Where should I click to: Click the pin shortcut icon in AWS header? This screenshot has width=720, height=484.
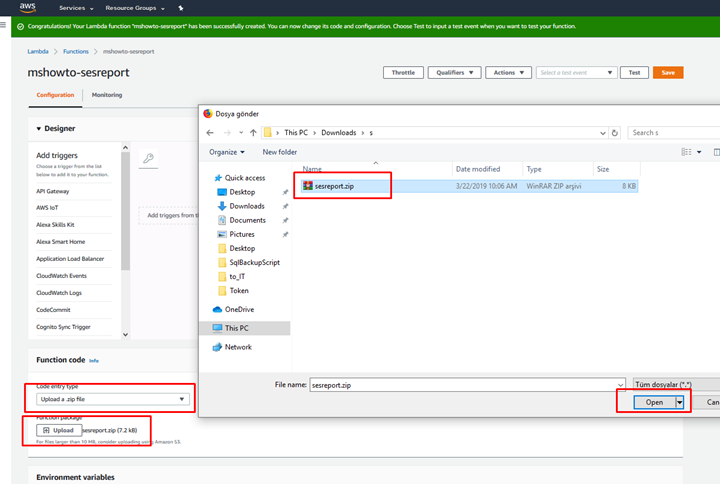click(x=181, y=8)
